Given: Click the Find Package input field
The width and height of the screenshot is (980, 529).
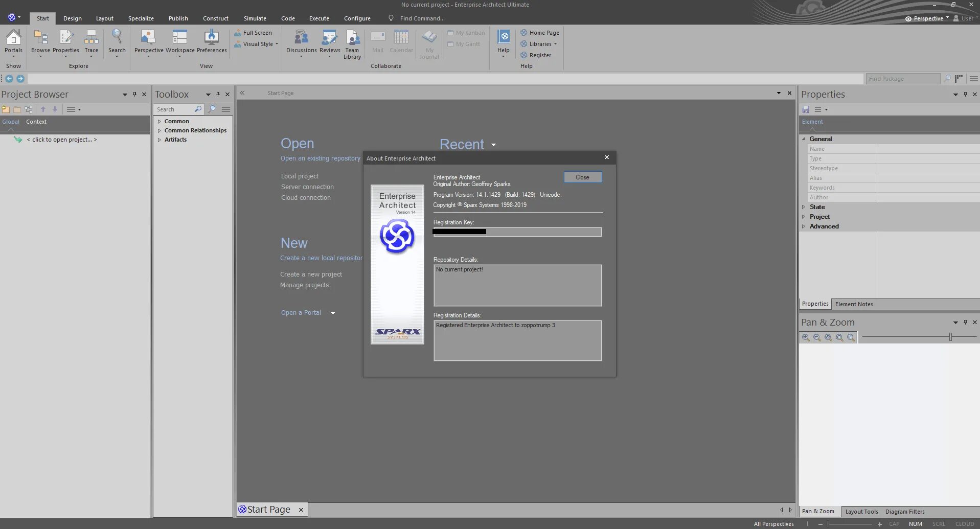Looking at the screenshot, I should (x=902, y=79).
